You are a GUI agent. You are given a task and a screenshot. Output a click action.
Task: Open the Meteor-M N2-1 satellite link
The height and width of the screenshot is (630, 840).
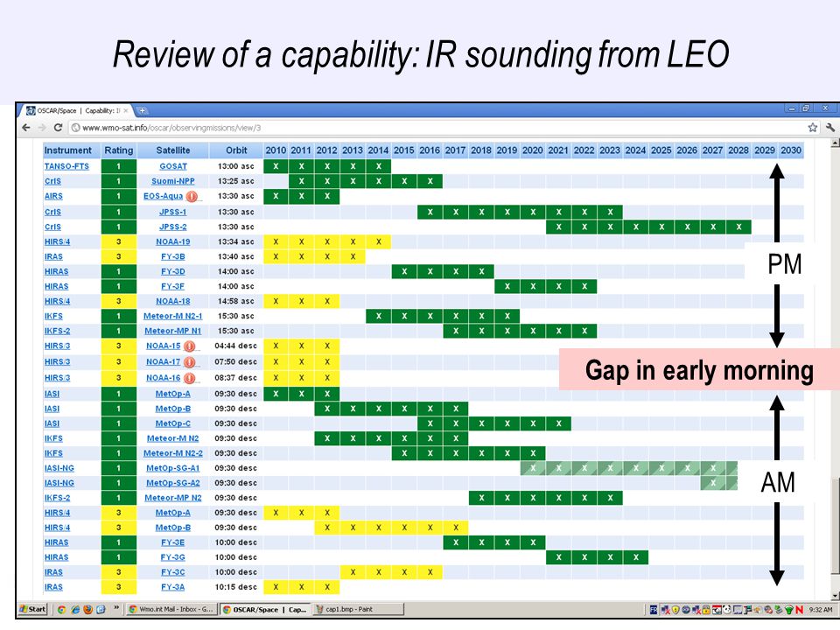173,317
